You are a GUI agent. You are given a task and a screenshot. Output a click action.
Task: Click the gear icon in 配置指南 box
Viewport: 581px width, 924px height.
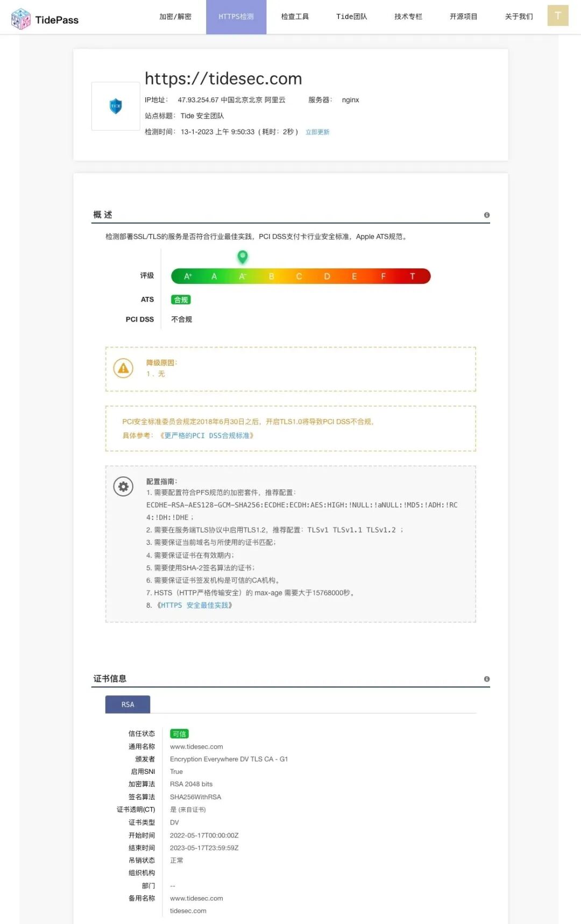123,487
